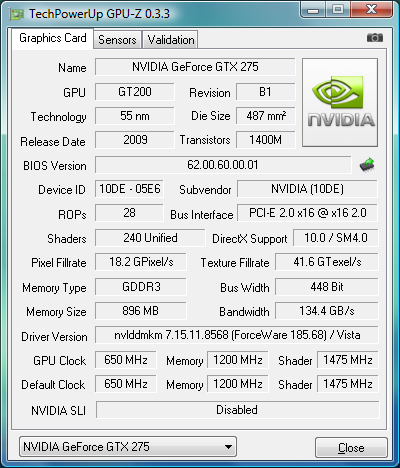Click the Driver Version label
Screen dimensions: 400x468
point(54,337)
